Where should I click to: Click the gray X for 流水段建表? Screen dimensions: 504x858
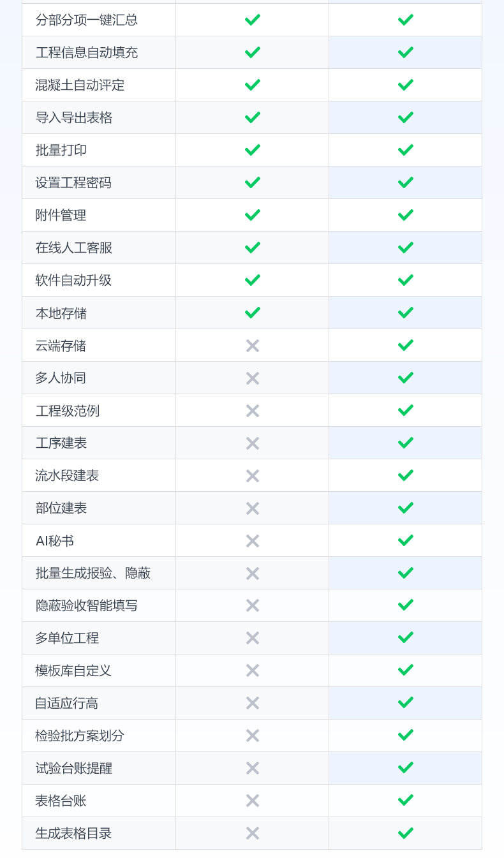click(x=253, y=476)
